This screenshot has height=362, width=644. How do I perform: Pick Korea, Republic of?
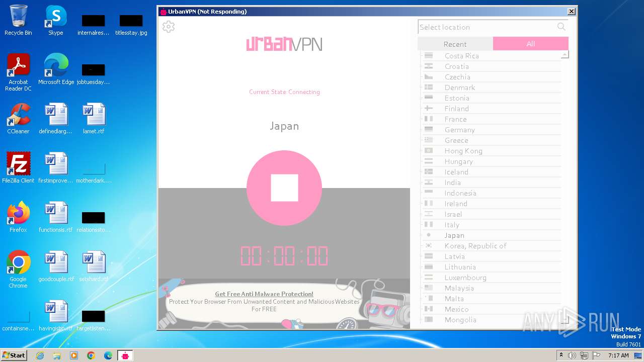click(x=491, y=246)
